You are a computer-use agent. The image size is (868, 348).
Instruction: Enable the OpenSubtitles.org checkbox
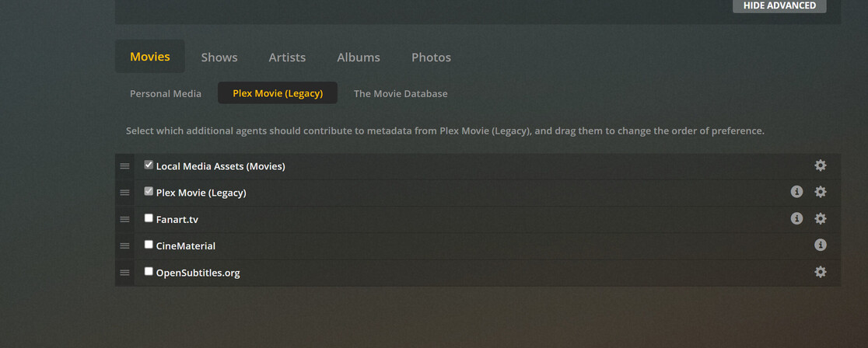pos(149,271)
